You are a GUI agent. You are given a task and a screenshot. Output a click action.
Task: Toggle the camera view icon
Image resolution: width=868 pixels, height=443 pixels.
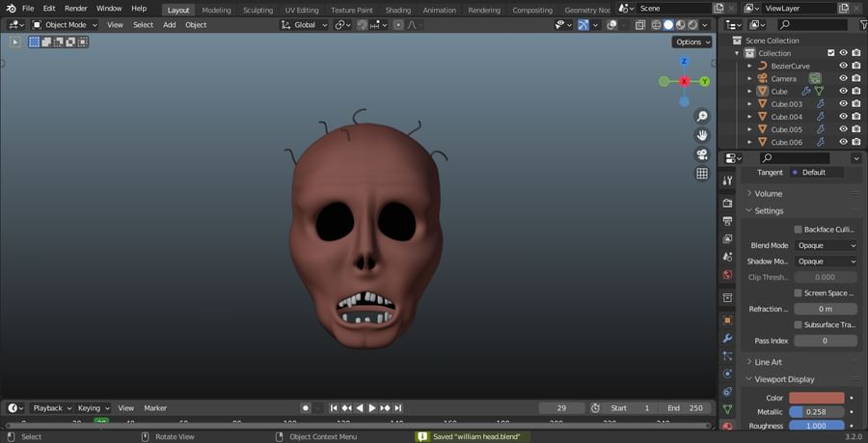[x=702, y=154]
